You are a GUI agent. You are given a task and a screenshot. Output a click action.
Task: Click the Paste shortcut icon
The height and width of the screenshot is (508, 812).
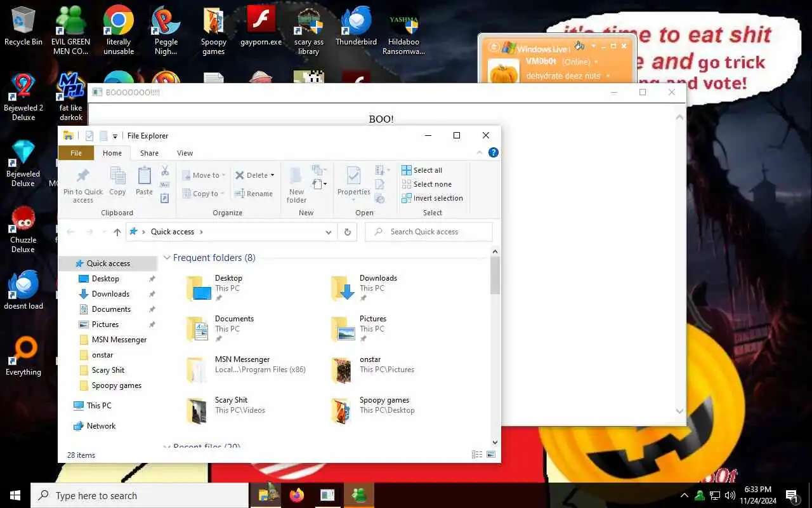click(165, 199)
